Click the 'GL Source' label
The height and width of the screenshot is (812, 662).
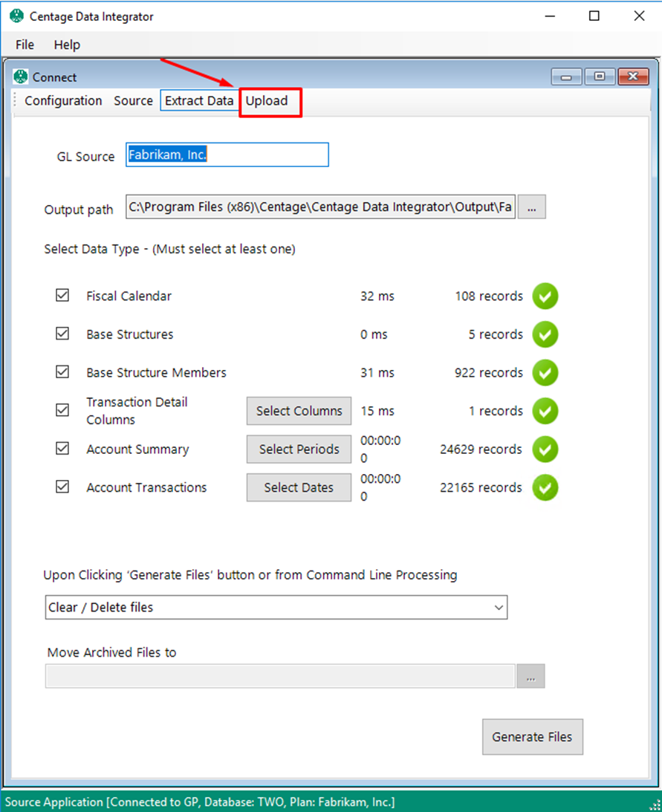point(85,157)
